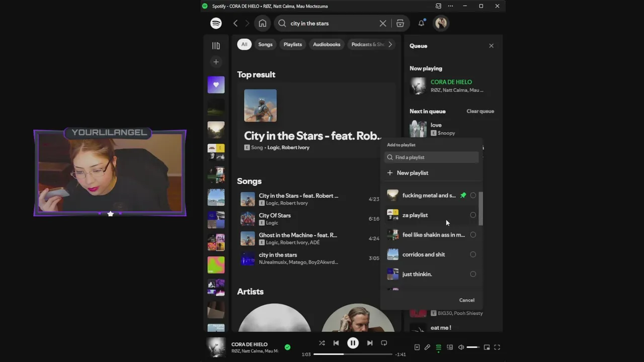
Task: Skip to the next track
Action: click(370, 343)
